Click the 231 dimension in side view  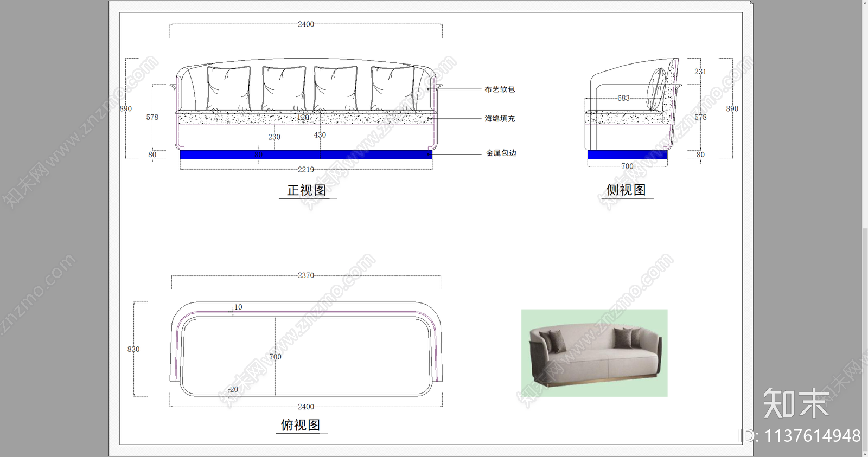[x=700, y=72]
